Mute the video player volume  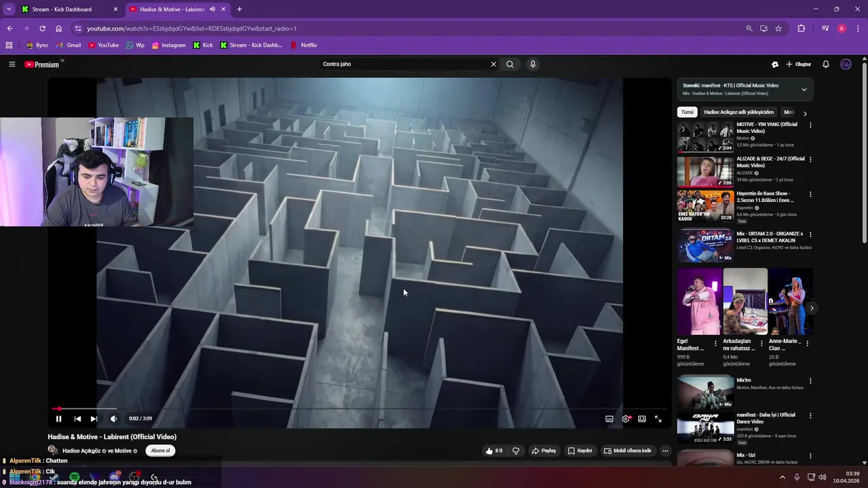(x=113, y=419)
